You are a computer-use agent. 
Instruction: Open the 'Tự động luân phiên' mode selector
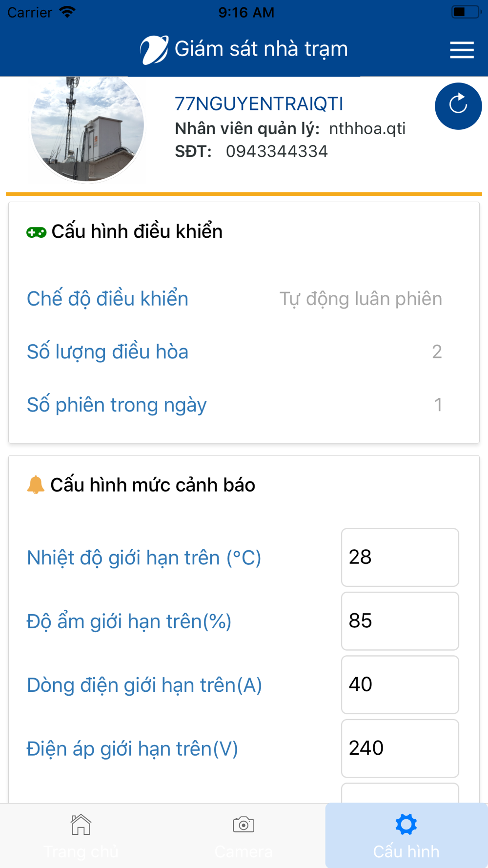[361, 299]
